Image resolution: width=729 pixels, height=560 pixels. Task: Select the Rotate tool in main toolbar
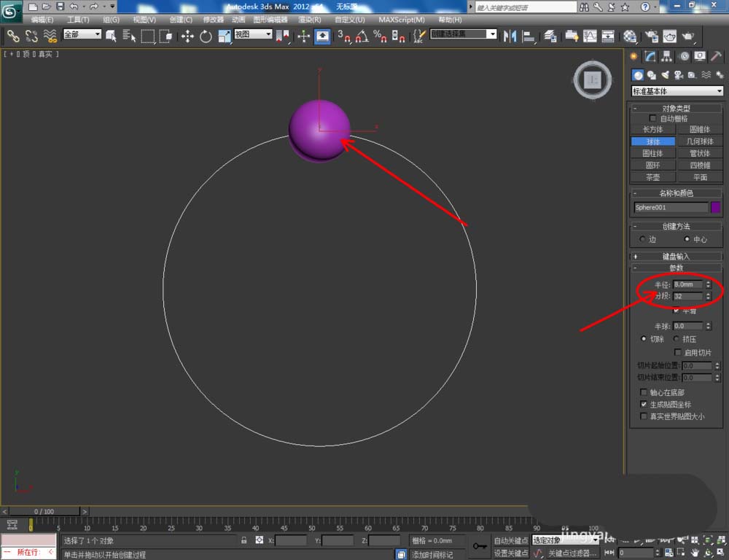click(206, 36)
